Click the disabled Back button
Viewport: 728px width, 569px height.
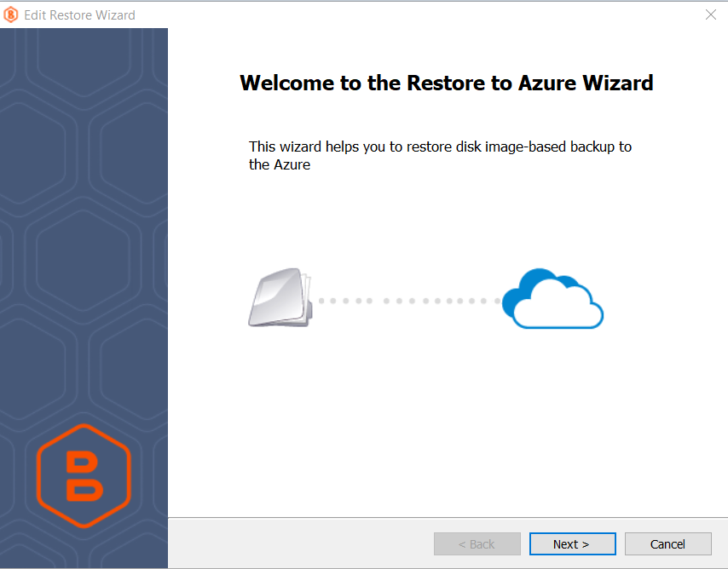[477, 543]
